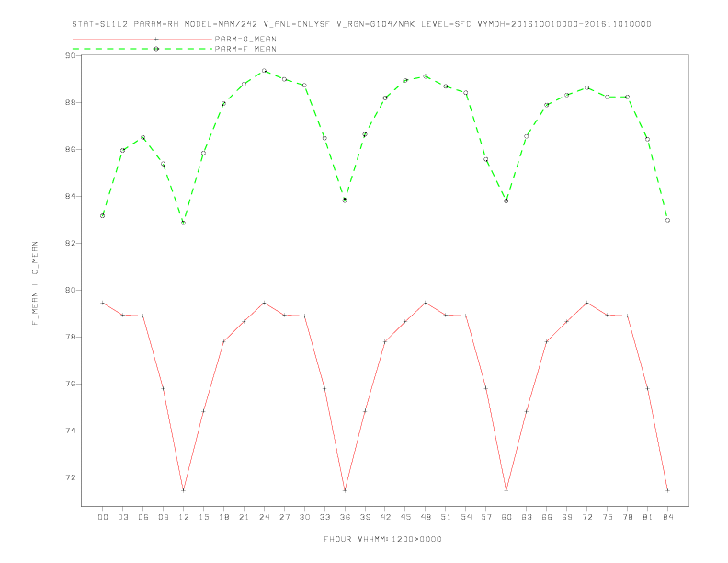
Task: Click the 69 forecast hour x-axis label
Action: pyautogui.click(x=567, y=517)
